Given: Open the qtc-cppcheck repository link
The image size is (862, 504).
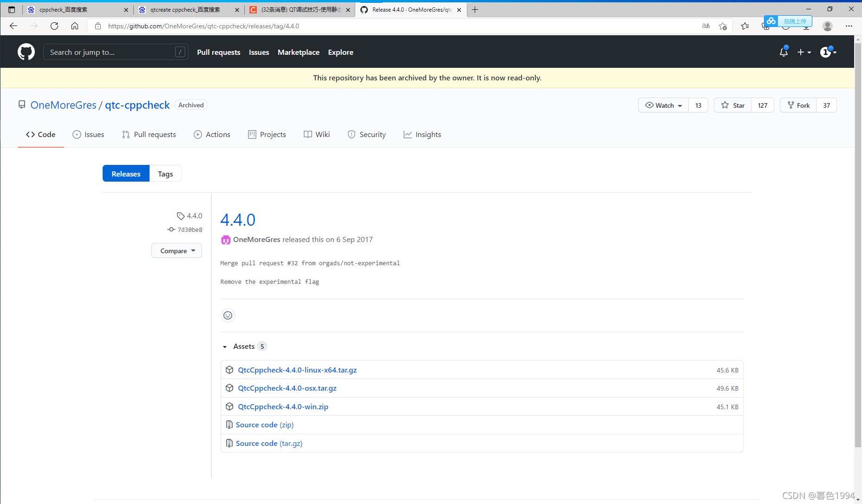Looking at the screenshot, I should pos(137,105).
